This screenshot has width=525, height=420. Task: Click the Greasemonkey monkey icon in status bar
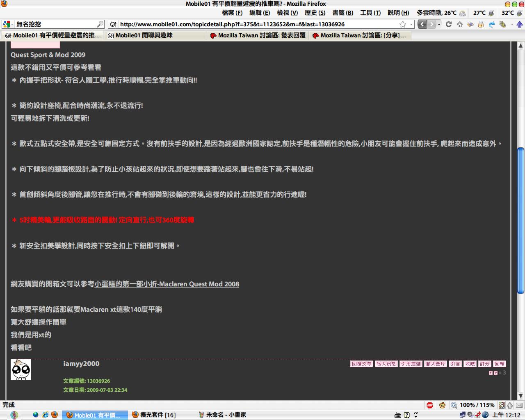[442, 405]
